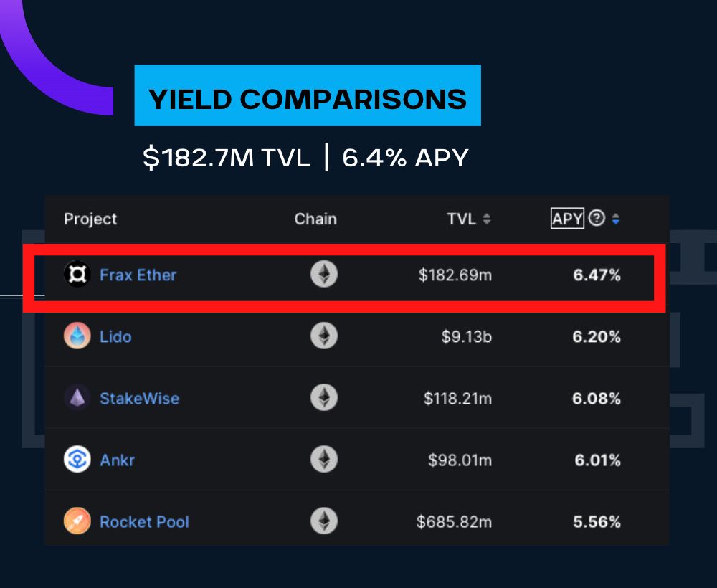This screenshot has height=588, width=717.
Task: Open the APY help question mark icon
Action: (x=597, y=219)
